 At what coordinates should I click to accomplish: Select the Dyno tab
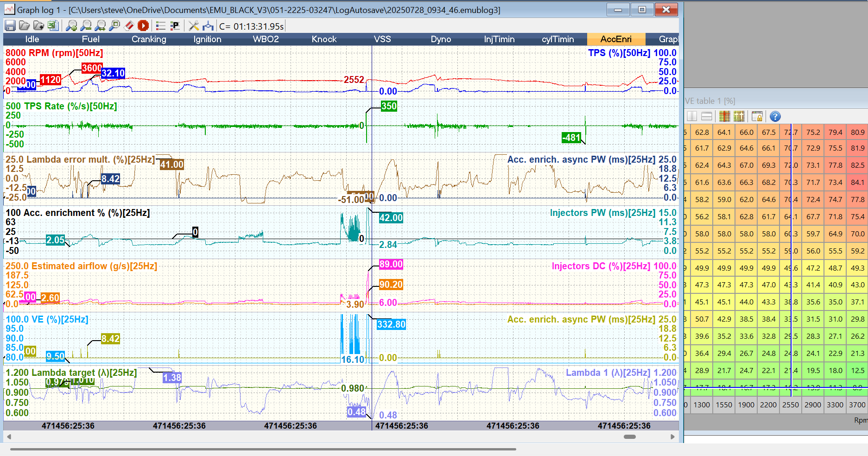(441, 39)
